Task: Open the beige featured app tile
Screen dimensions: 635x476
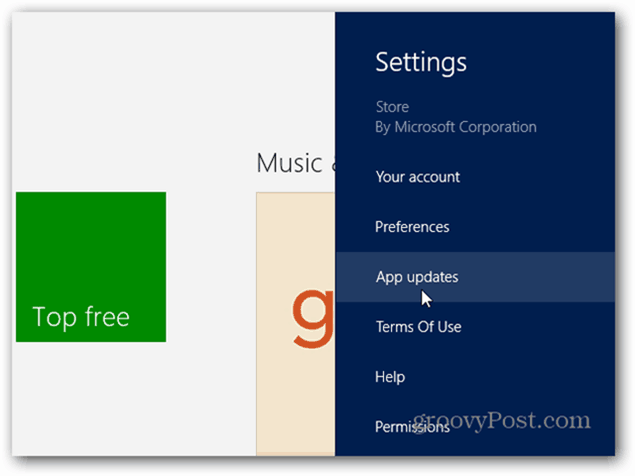Action: pos(296,324)
